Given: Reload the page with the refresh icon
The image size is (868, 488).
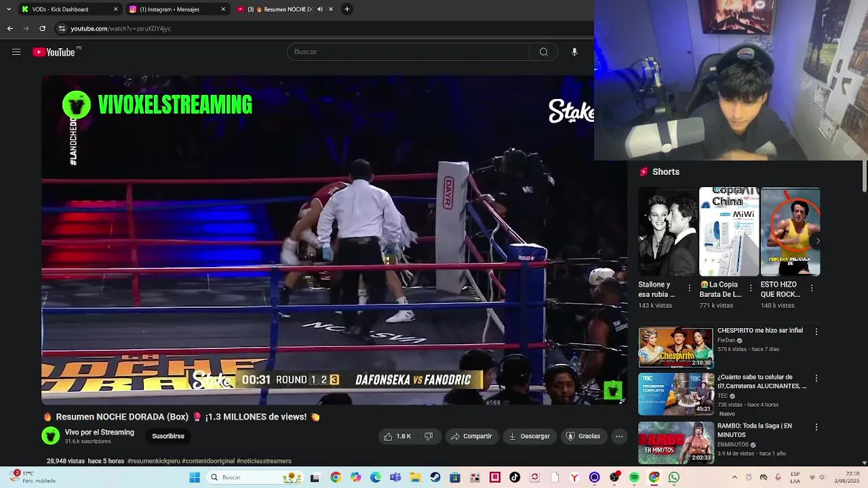Looking at the screenshot, I should pyautogui.click(x=42, y=28).
